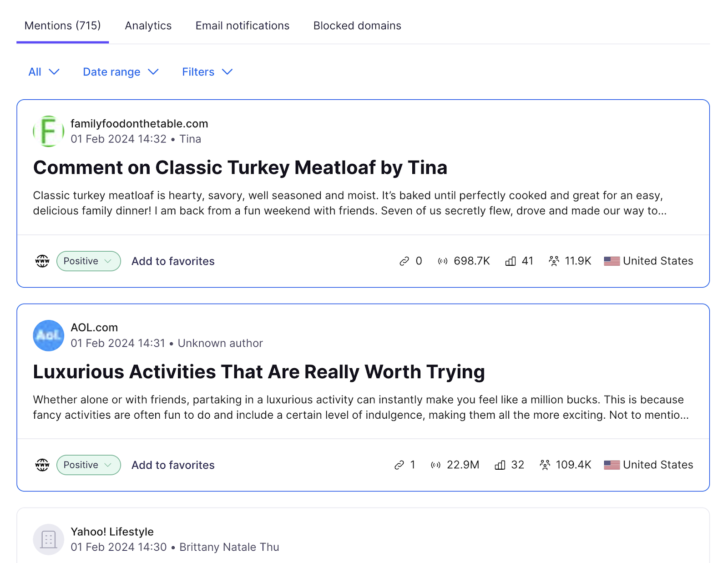Click the reach icon showing 698.7K
This screenshot has height=563, width=728.
click(x=442, y=261)
